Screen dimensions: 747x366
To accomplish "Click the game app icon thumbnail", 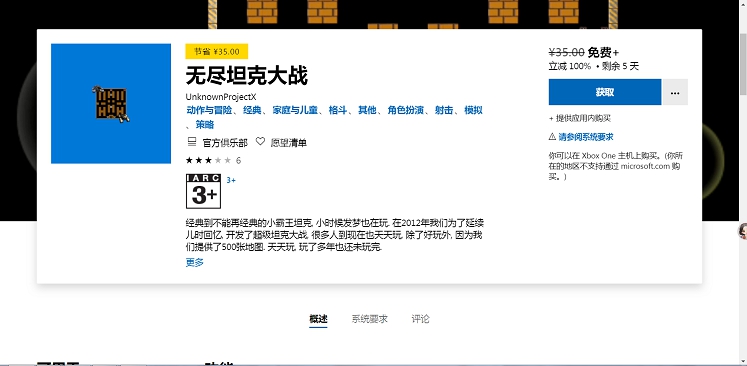I will (x=111, y=103).
